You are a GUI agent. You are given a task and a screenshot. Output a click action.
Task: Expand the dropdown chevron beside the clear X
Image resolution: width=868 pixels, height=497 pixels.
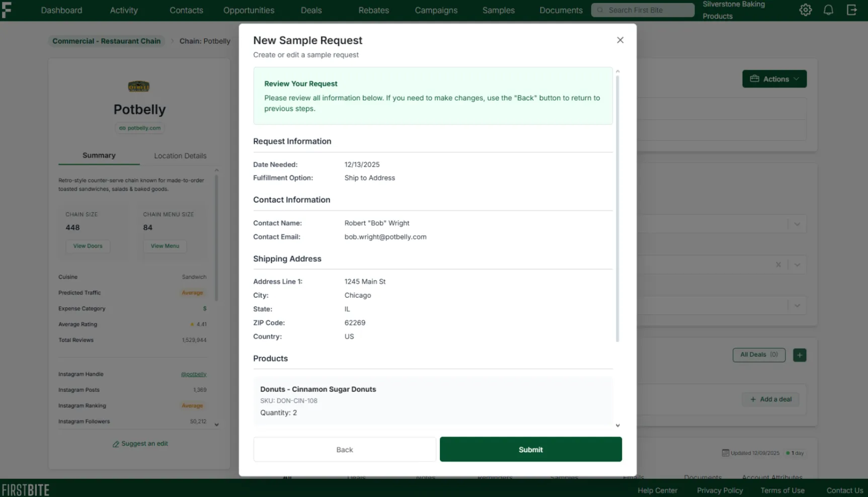pos(797,265)
